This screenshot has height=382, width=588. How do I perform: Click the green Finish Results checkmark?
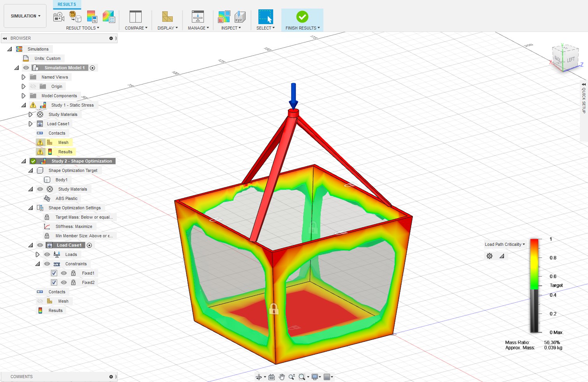pos(302,17)
